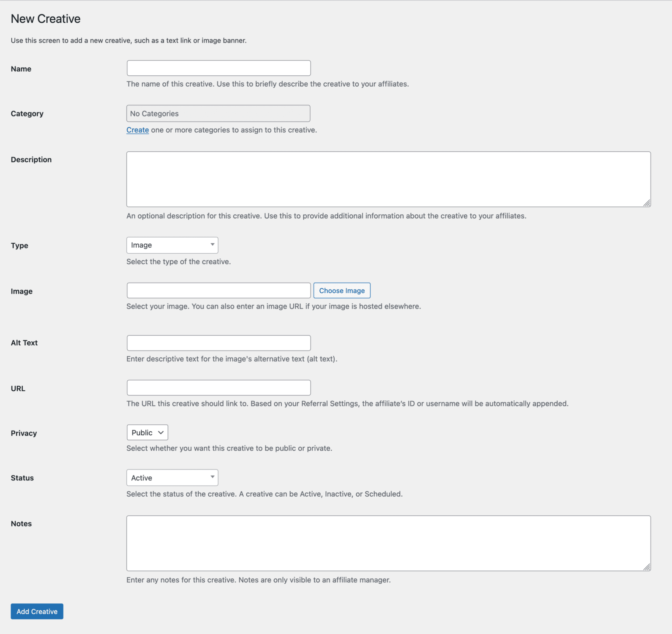Click the Category field showing No Categories
Screen dimensions: 672x634
point(218,113)
